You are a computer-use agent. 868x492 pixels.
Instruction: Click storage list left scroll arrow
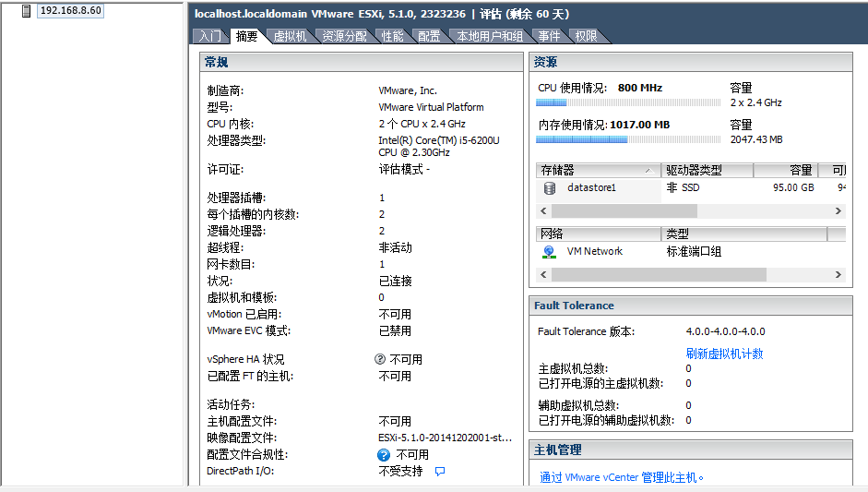pyautogui.click(x=543, y=211)
